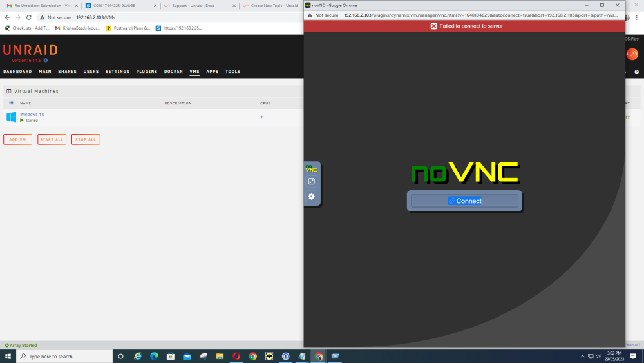Click the Unraid user avatar icon
The width and height of the screenshot is (644, 363).
[632, 54]
